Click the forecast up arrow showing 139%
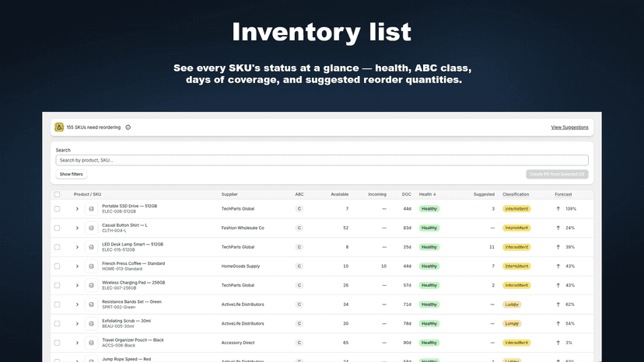The image size is (644, 362). point(558,209)
